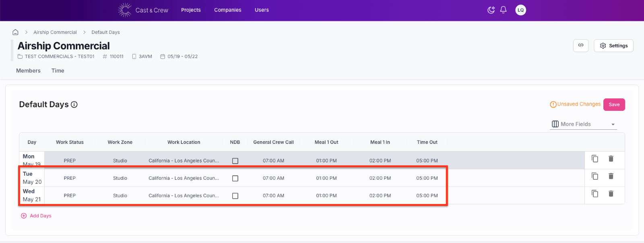Click the 3AVM code label
The width and height of the screenshot is (644, 243).
coord(142,56)
